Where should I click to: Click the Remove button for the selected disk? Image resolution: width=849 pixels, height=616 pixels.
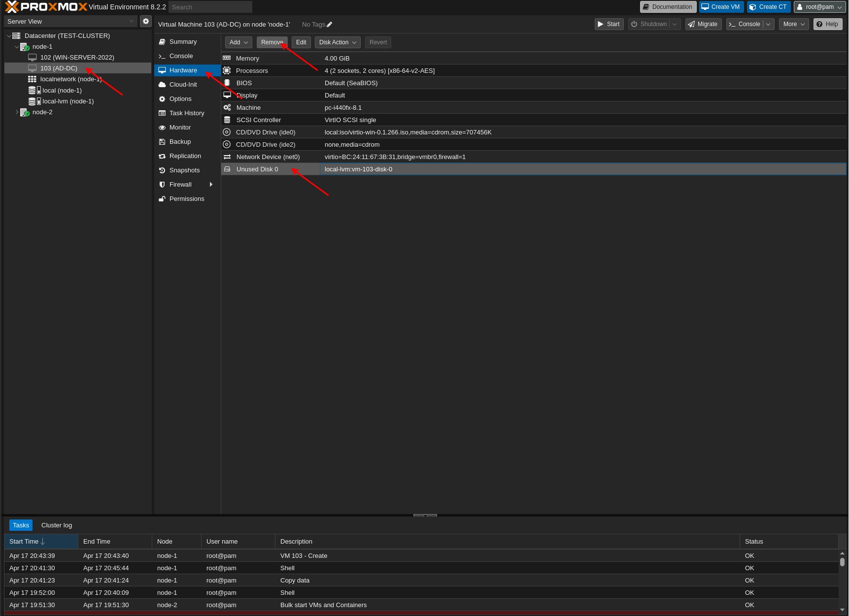(x=272, y=42)
